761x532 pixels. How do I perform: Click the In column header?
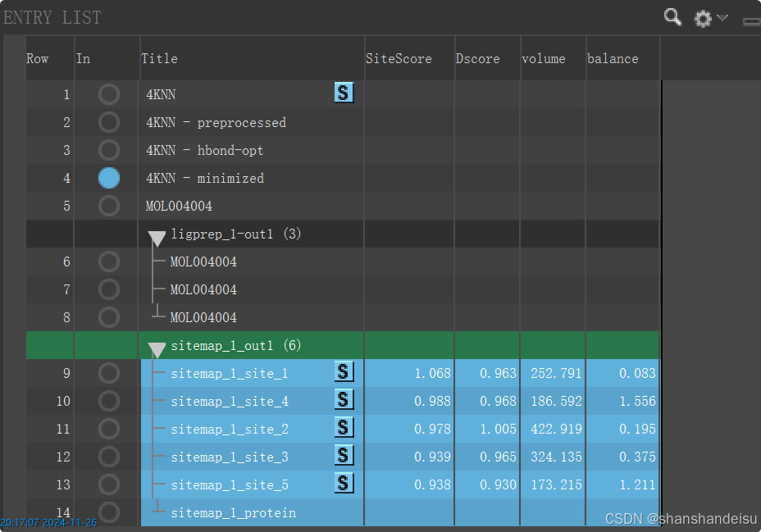pyautogui.click(x=83, y=59)
